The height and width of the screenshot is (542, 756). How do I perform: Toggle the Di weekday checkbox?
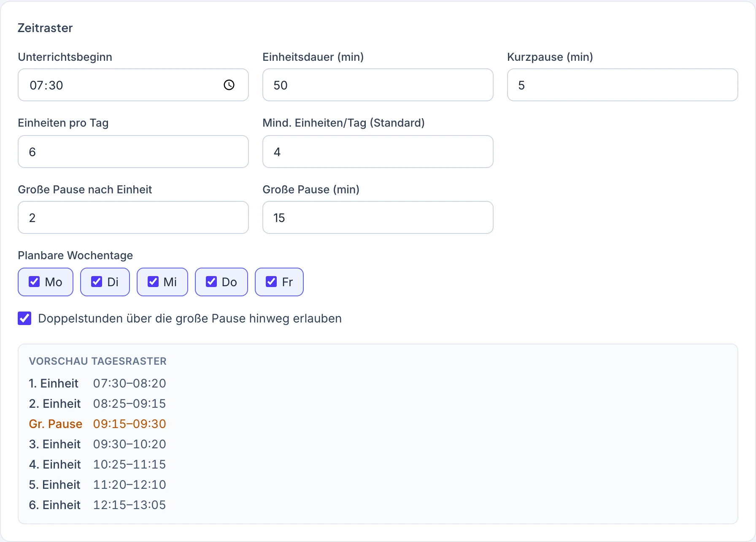click(x=97, y=282)
